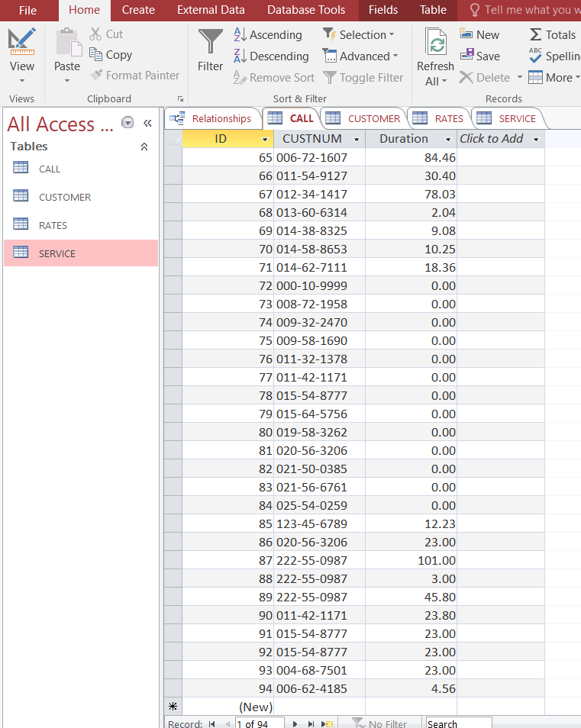Click the current record number field
581x728 pixels.
[x=259, y=723]
